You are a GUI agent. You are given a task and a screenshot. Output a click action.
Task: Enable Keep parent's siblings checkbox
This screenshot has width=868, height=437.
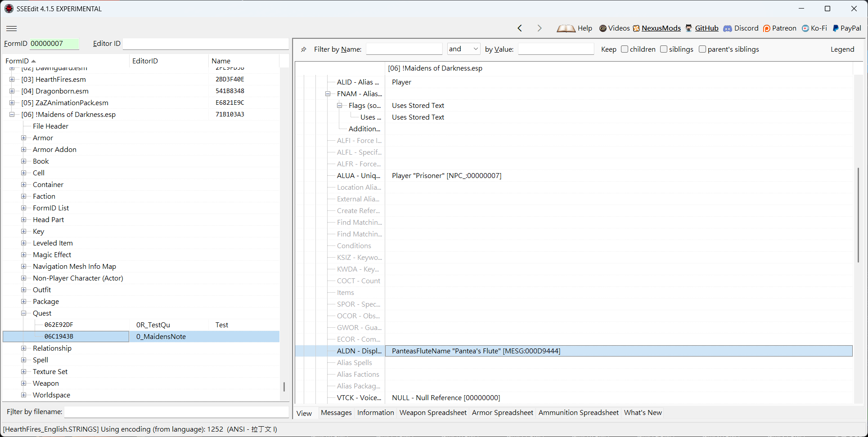[702, 49]
